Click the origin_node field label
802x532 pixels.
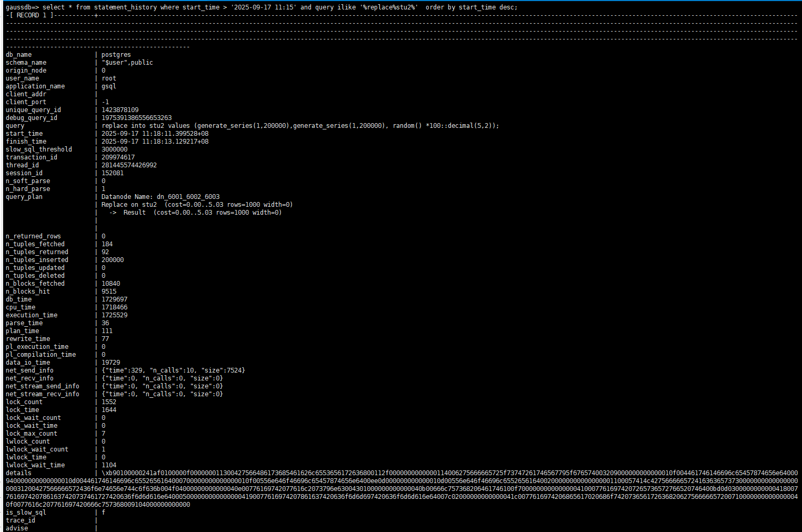pyautogui.click(x=26, y=71)
